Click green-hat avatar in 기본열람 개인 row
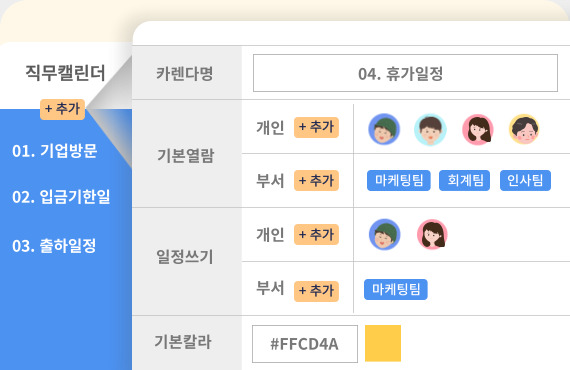The image size is (570, 370). (384, 129)
